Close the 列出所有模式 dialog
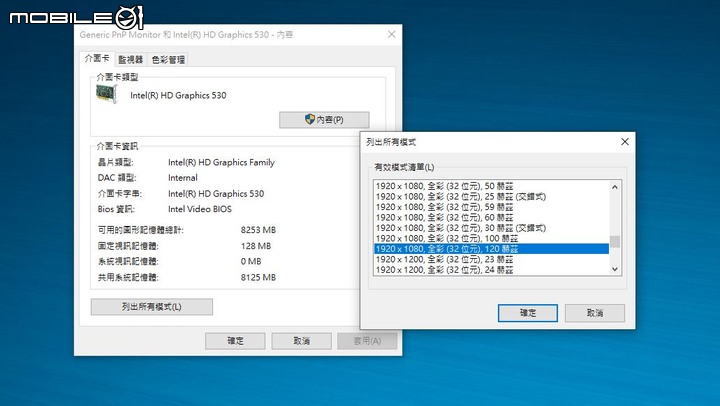 [x=625, y=141]
